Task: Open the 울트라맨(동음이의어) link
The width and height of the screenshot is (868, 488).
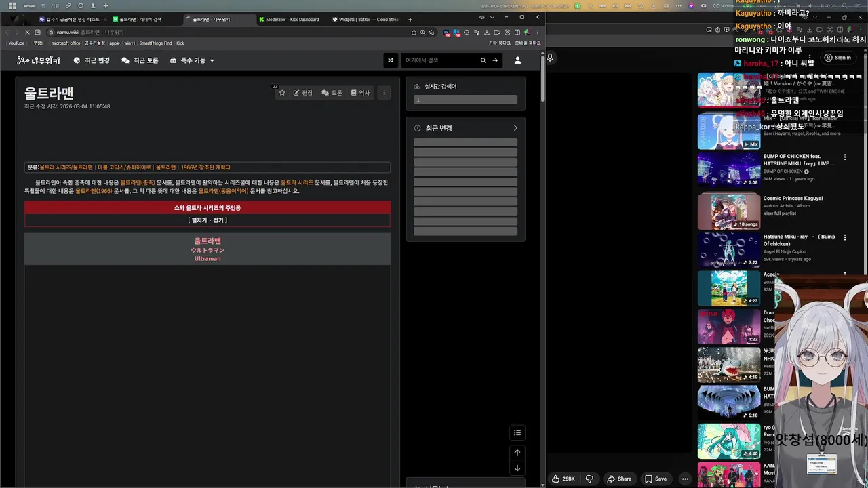Action: [x=223, y=191]
